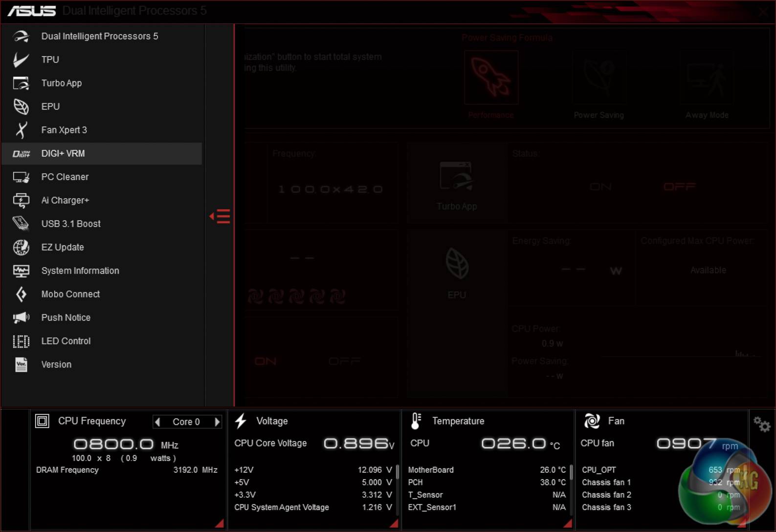Click the large Turbo App tile icon
The height and width of the screenshot is (532, 776).
[456, 176]
